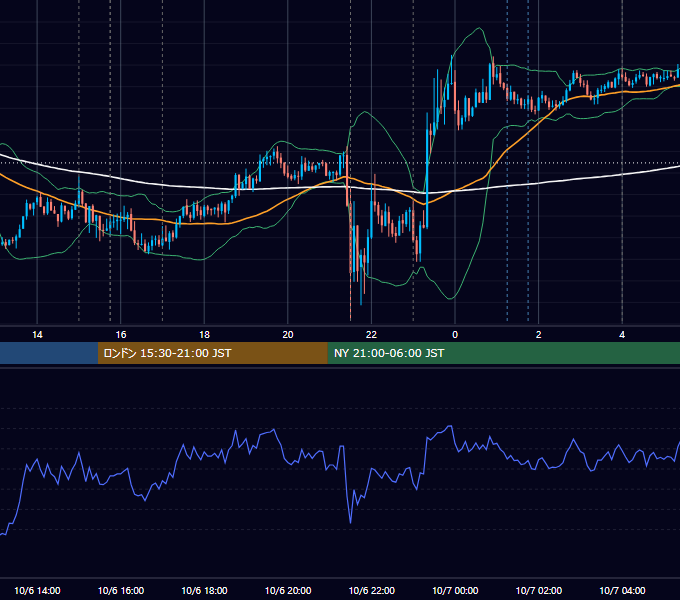Click the 16 hour axis label
This screenshot has height=600, width=680.
[x=121, y=335]
